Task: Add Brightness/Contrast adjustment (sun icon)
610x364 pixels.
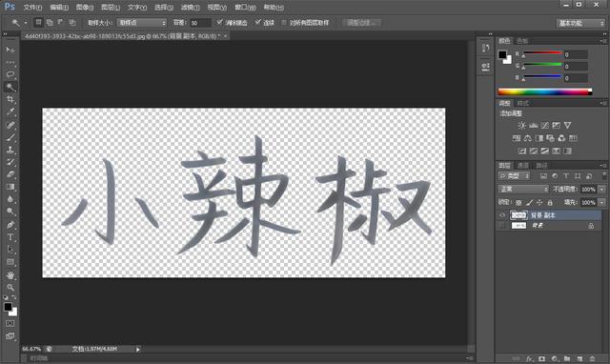Action: click(521, 125)
